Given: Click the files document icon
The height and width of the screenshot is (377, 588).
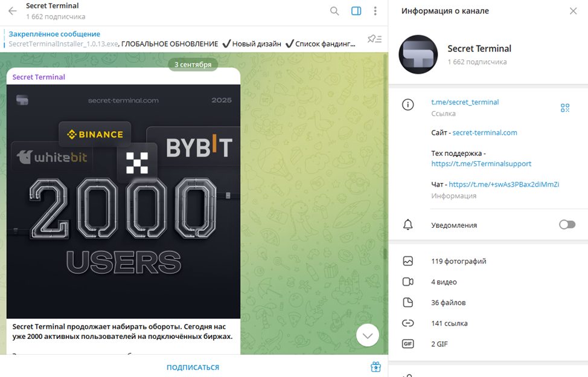Looking at the screenshot, I should [407, 302].
